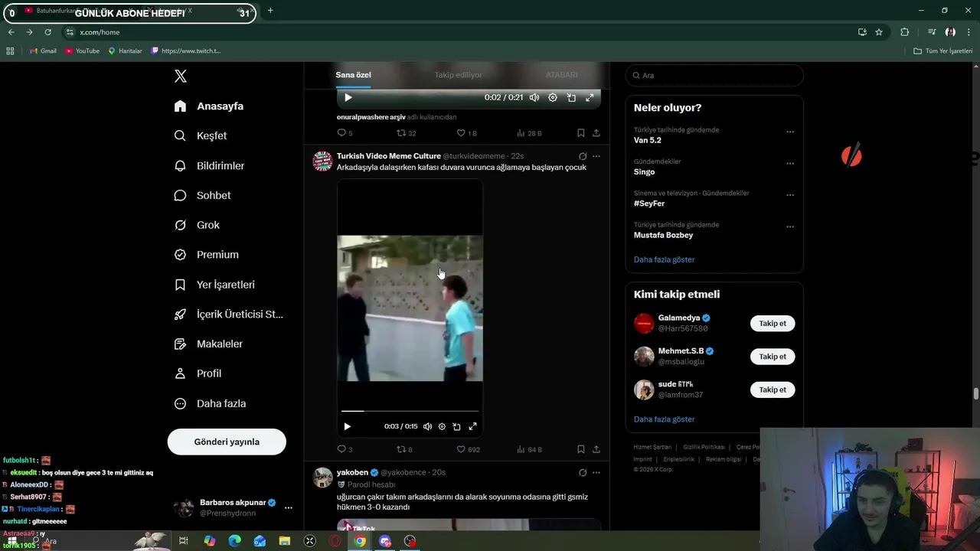Open the X logo home link

point(181,76)
